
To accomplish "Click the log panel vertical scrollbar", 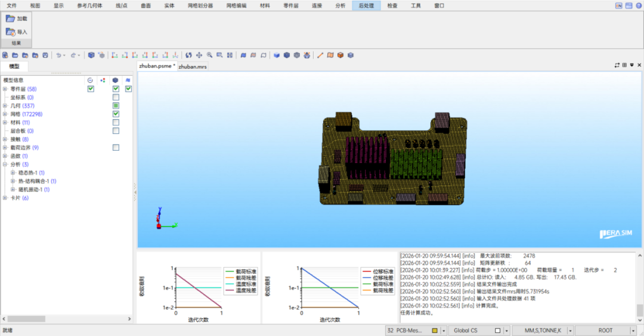I will [x=639, y=310].
